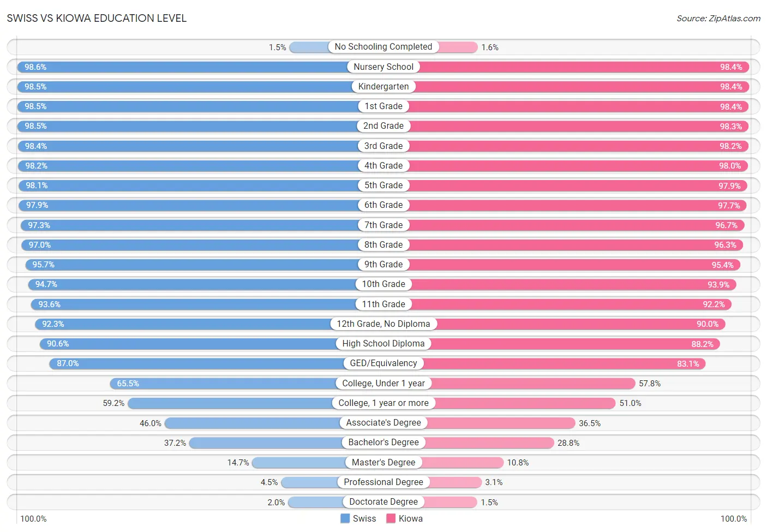Select the Doctorate Degree label
This screenshot has height=532, width=767.
pyautogui.click(x=383, y=502)
